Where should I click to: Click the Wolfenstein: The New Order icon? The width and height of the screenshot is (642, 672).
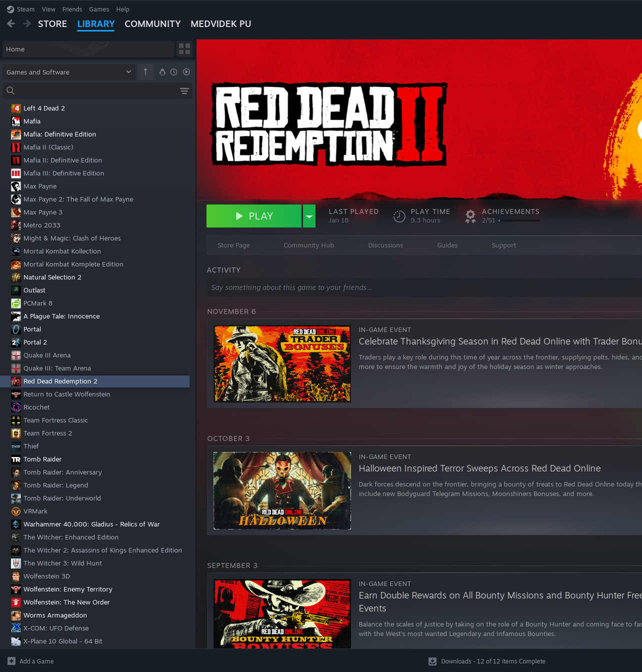click(16, 602)
